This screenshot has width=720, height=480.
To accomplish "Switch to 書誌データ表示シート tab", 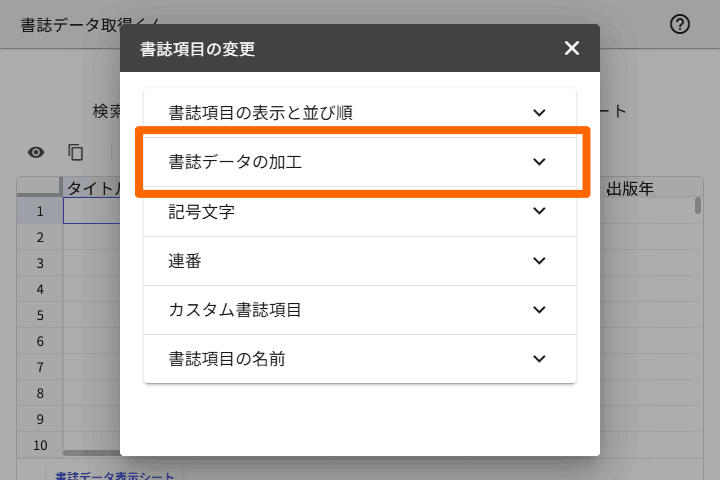I will [115, 474].
